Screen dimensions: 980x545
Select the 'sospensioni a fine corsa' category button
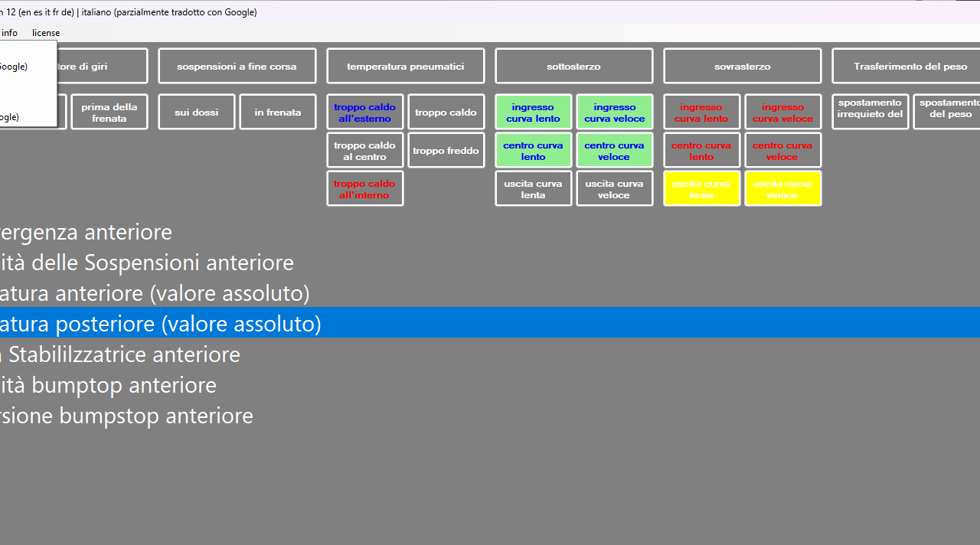(x=237, y=67)
